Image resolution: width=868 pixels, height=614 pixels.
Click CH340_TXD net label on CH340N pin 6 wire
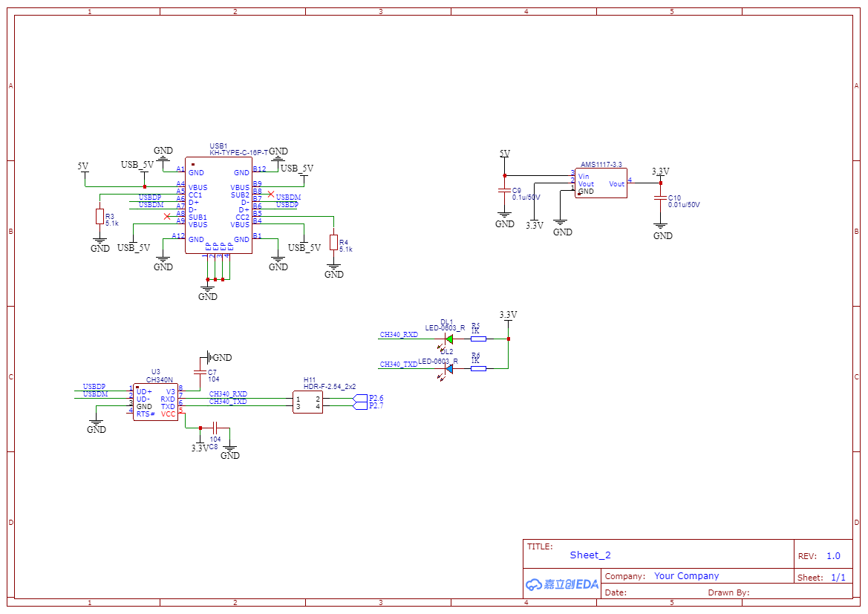point(228,402)
